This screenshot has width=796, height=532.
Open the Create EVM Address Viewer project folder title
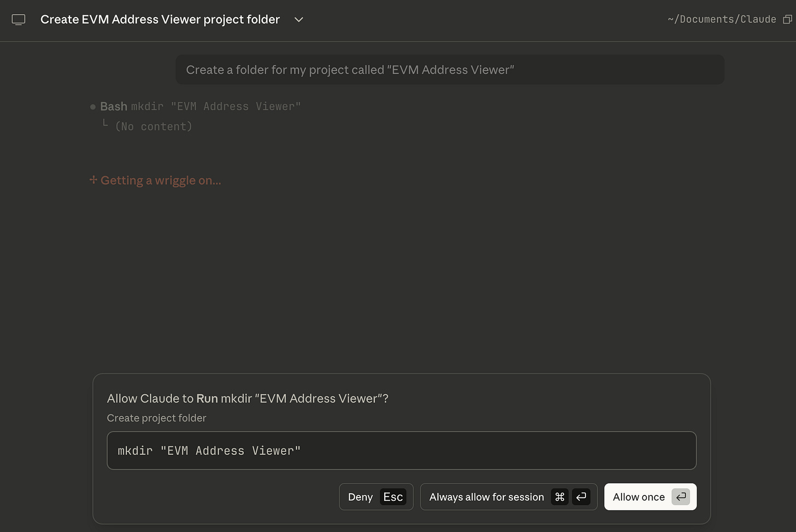(x=160, y=20)
